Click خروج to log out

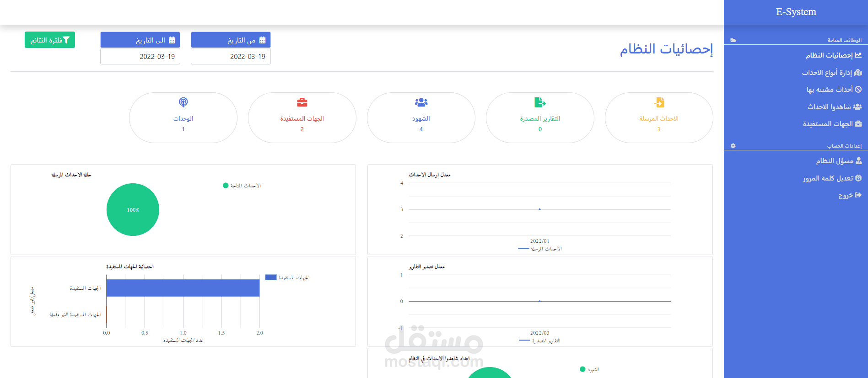pos(850,195)
